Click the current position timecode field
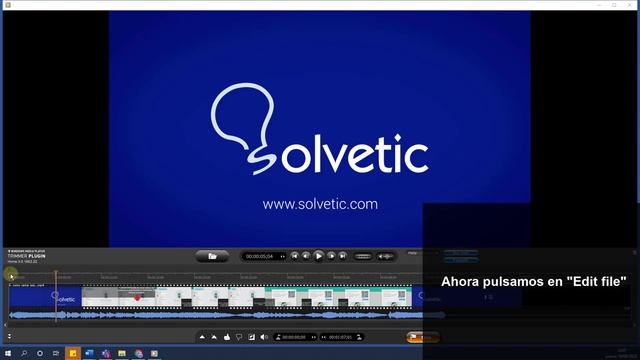Image resolution: width=640 pixels, height=360 pixels. point(260,256)
